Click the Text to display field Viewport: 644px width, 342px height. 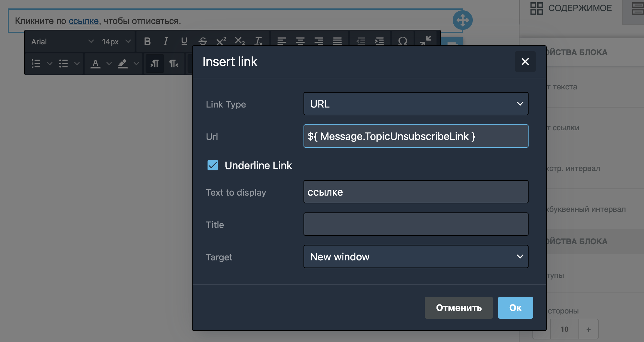[x=416, y=192]
